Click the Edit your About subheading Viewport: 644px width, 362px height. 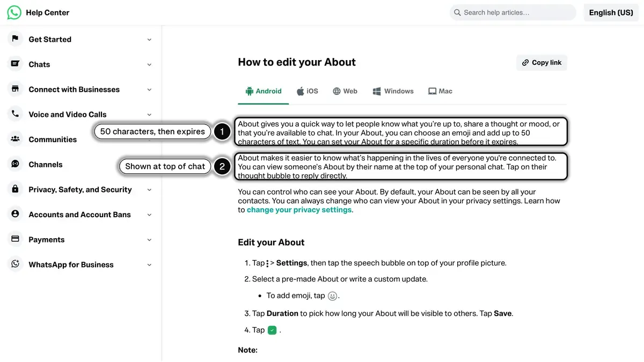271,242
